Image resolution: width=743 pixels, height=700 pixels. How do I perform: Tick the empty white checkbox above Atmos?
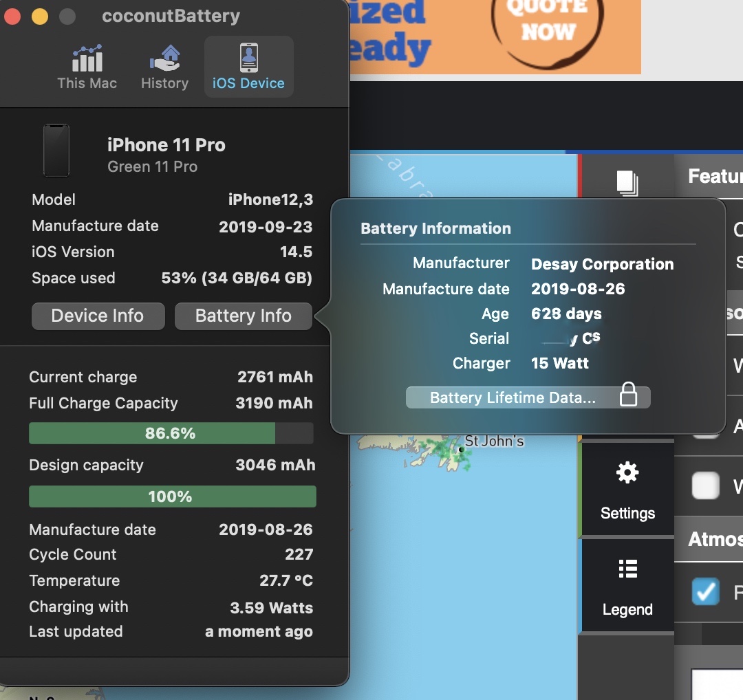706,485
